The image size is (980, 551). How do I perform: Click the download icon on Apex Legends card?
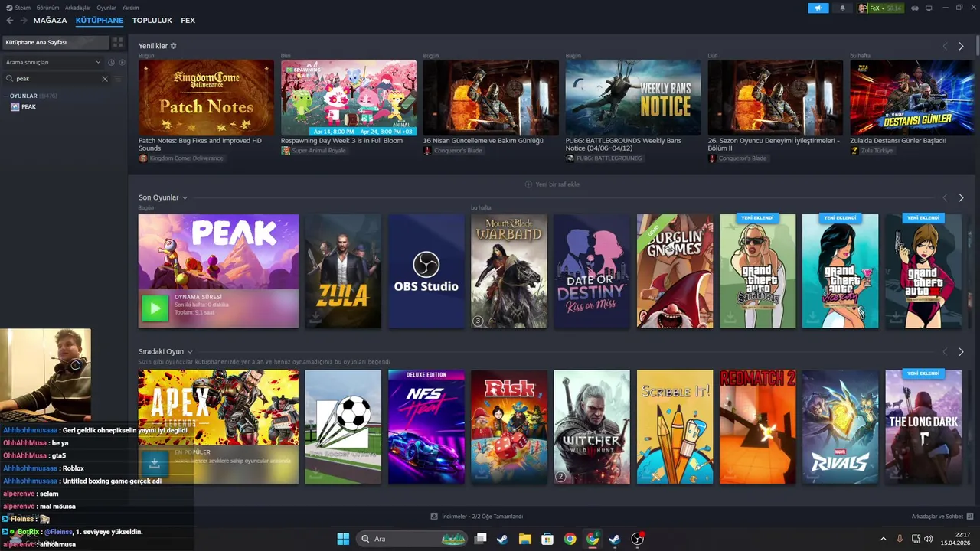pyautogui.click(x=154, y=463)
